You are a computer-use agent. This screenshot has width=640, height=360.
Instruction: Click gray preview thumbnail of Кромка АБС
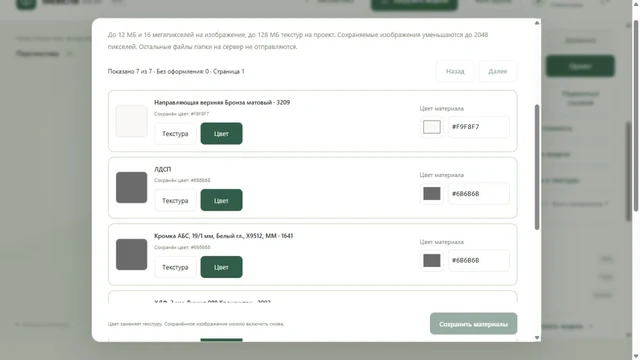[x=131, y=254]
